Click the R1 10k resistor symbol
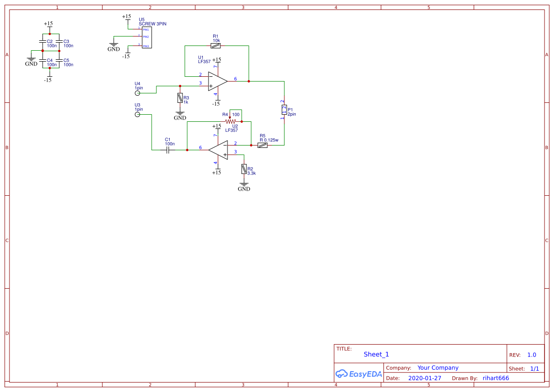The height and width of the screenshot is (392, 554). click(x=216, y=46)
